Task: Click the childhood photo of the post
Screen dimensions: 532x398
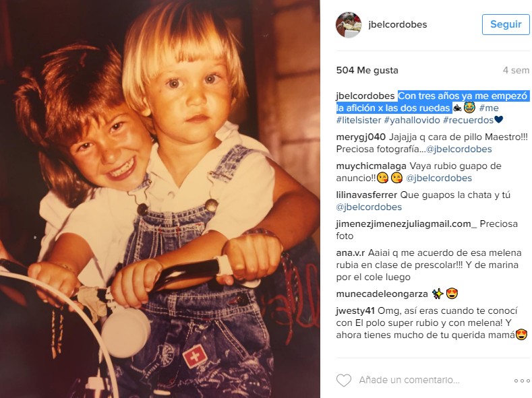Action: click(160, 199)
